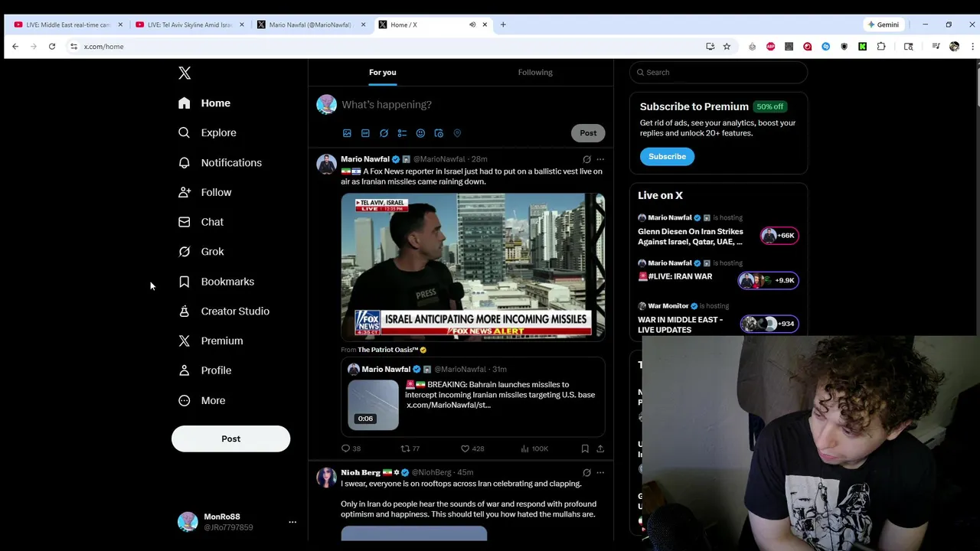Viewport: 980px width, 551px height.
Task: Add a poll using the poll icon
Action: tap(402, 133)
